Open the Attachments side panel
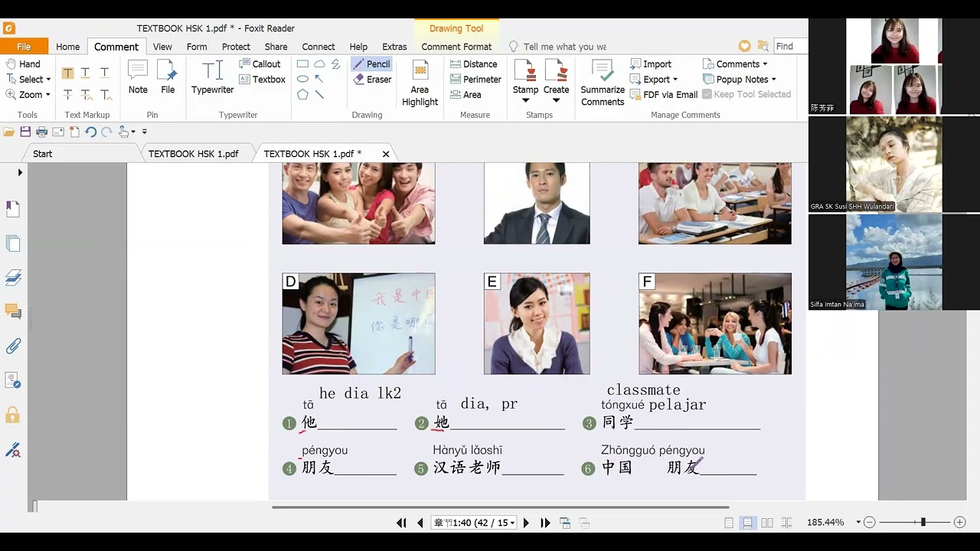 [x=13, y=346]
